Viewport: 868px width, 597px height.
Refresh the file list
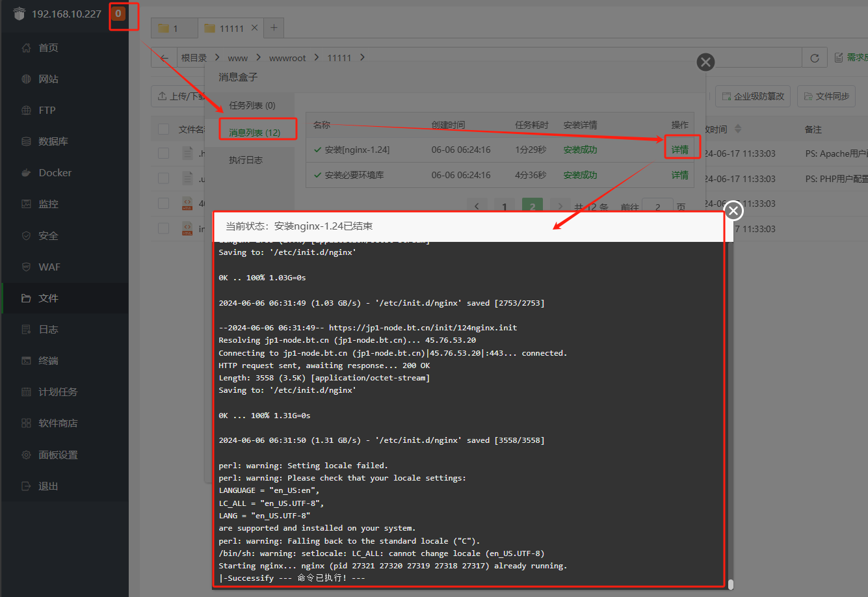[x=815, y=57]
